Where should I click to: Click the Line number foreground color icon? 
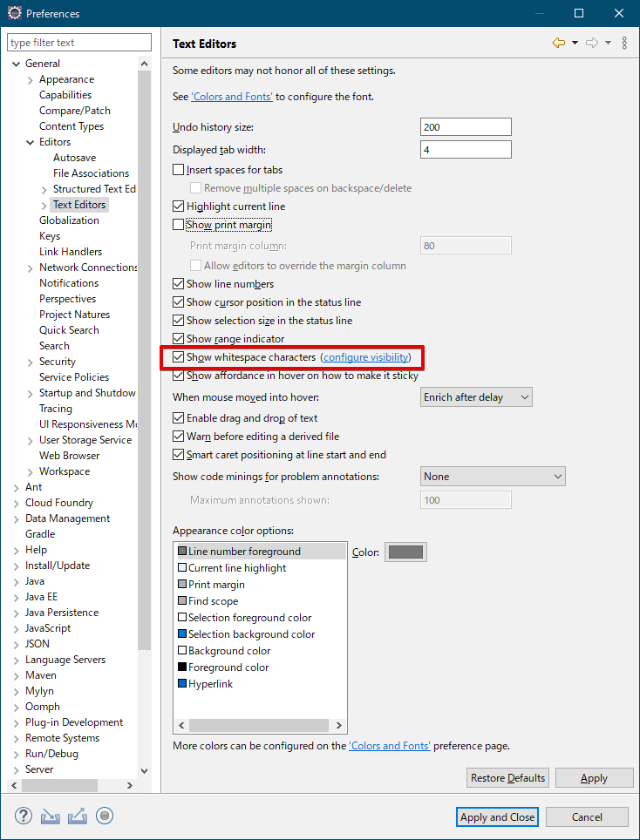click(x=182, y=552)
